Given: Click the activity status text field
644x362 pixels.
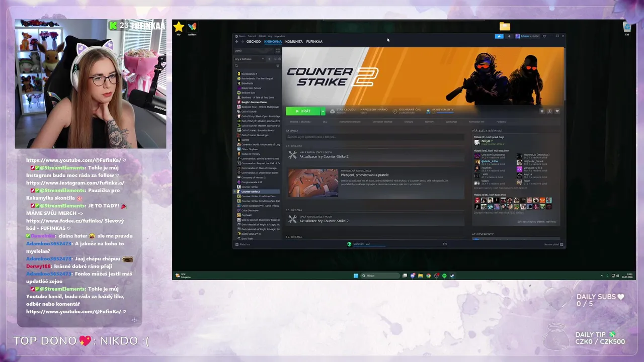Looking at the screenshot, I should pyautogui.click(x=375, y=137).
